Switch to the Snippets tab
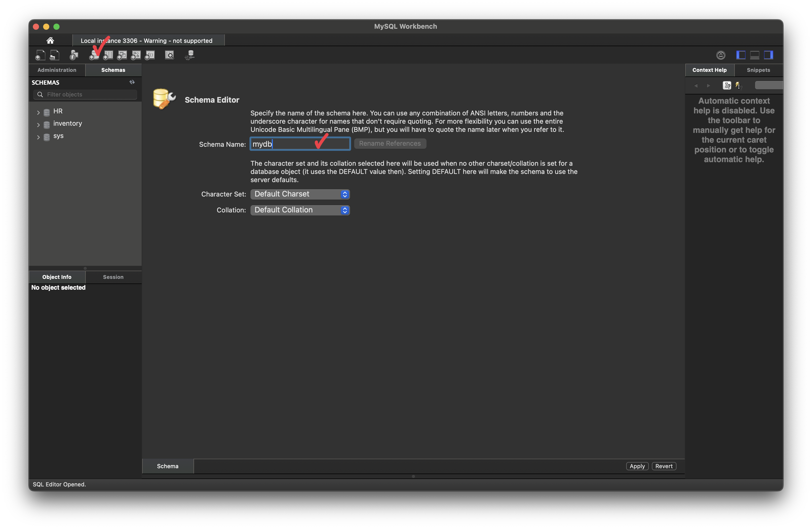Screen dimensions: 812x529 758,70
